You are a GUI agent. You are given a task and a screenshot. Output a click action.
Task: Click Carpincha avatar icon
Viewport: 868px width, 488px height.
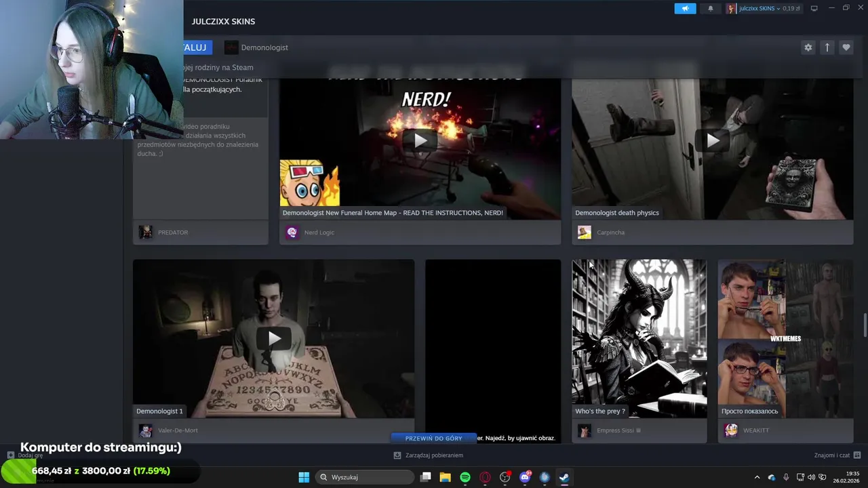click(585, 232)
